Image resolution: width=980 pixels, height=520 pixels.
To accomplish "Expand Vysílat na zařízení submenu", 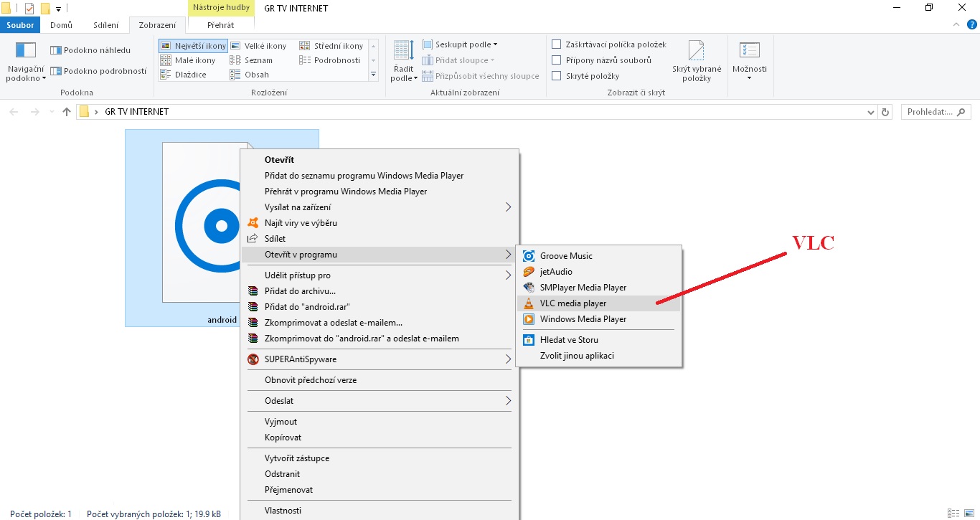I will [x=379, y=207].
